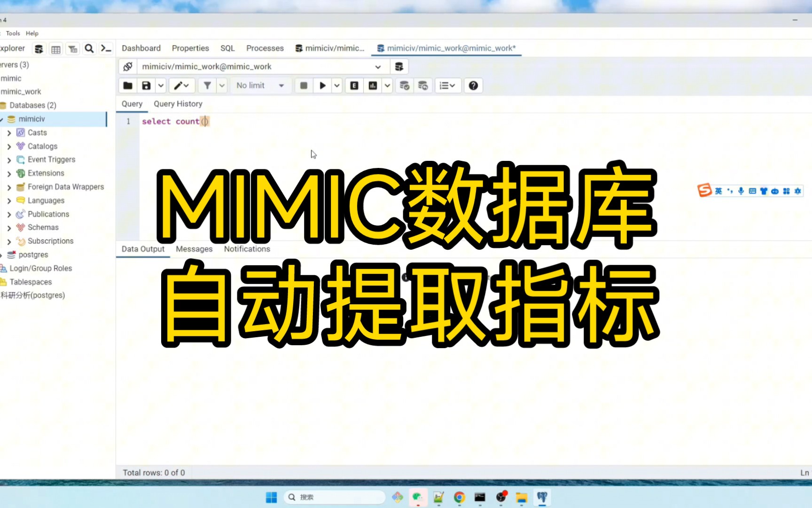This screenshot has height=508, width=812.
Task: Open File Explorer from the taskbar
Action: tap(521, 497)
